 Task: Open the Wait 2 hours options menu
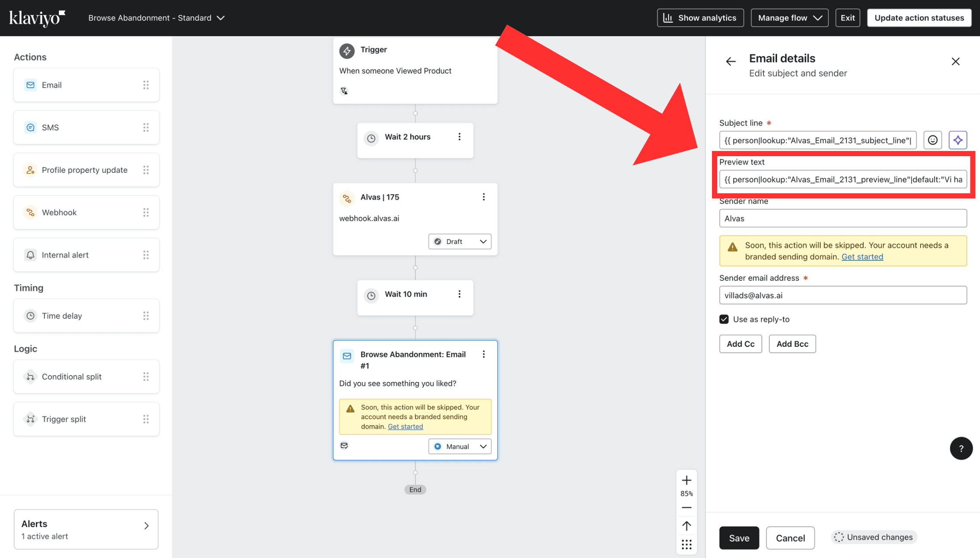pos(459,137)
